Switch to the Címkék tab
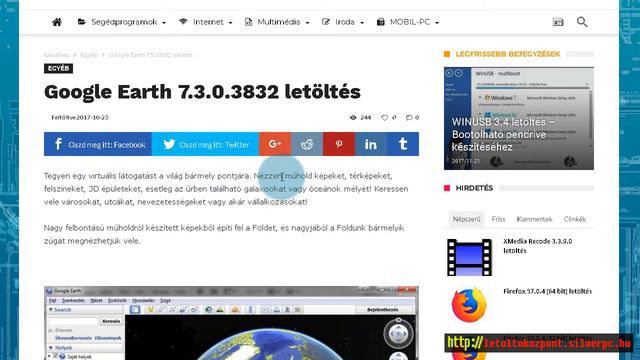The width and height of the screenshot is (640, 360). pyautogui.click(x=575, y=219)
